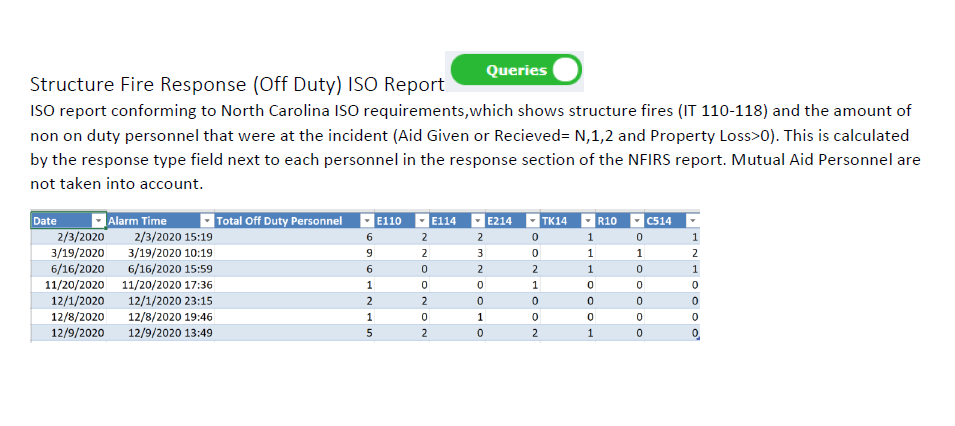Select alarm time 12/9/2020 13:49
955x426 pixels.
[x=160, y=333]
